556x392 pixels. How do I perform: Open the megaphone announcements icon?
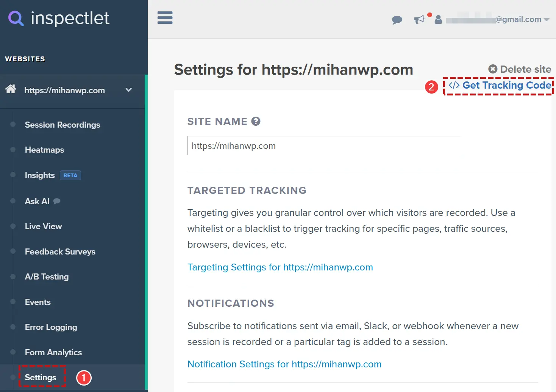pos(419,19)
